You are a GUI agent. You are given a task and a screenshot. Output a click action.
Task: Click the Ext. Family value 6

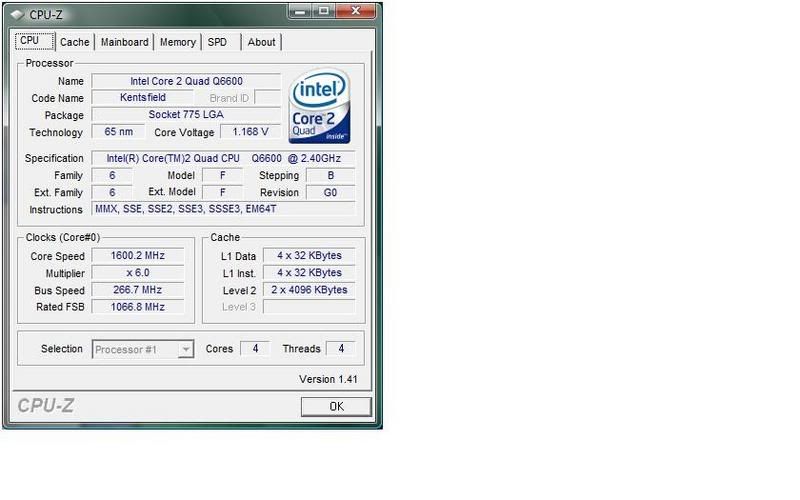tap(112, 192)
